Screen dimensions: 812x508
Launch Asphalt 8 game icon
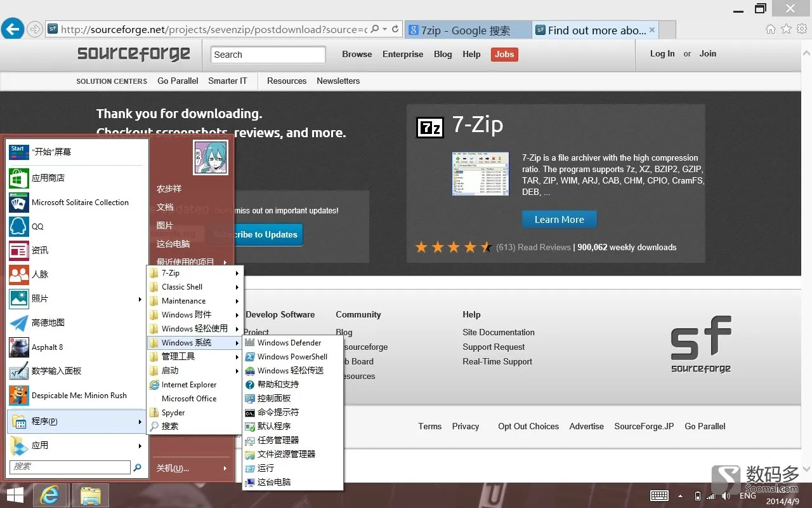(19, 347)
